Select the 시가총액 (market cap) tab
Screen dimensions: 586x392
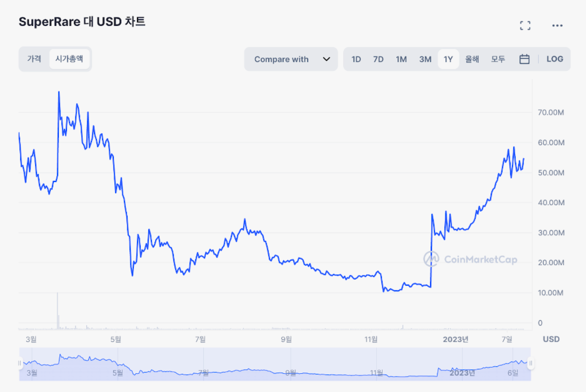[69, 59]
